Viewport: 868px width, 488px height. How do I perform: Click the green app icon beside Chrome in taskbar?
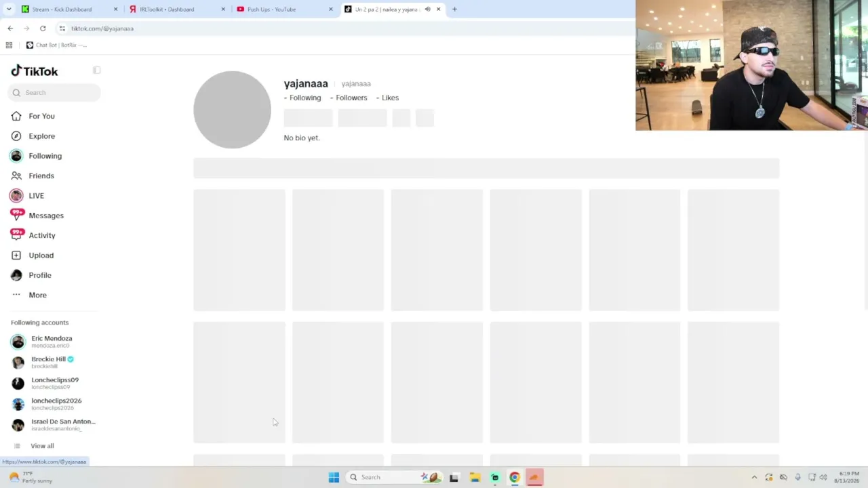[495, 477]
